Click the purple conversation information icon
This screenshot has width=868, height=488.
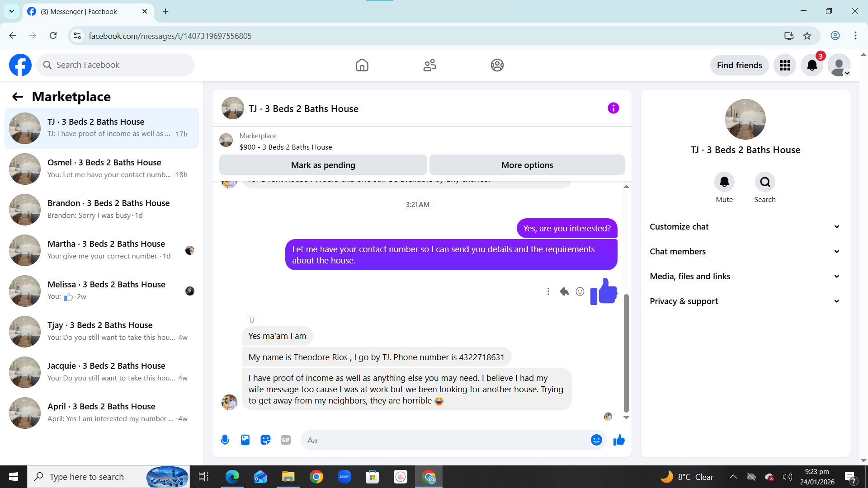(x=613, y=108)
